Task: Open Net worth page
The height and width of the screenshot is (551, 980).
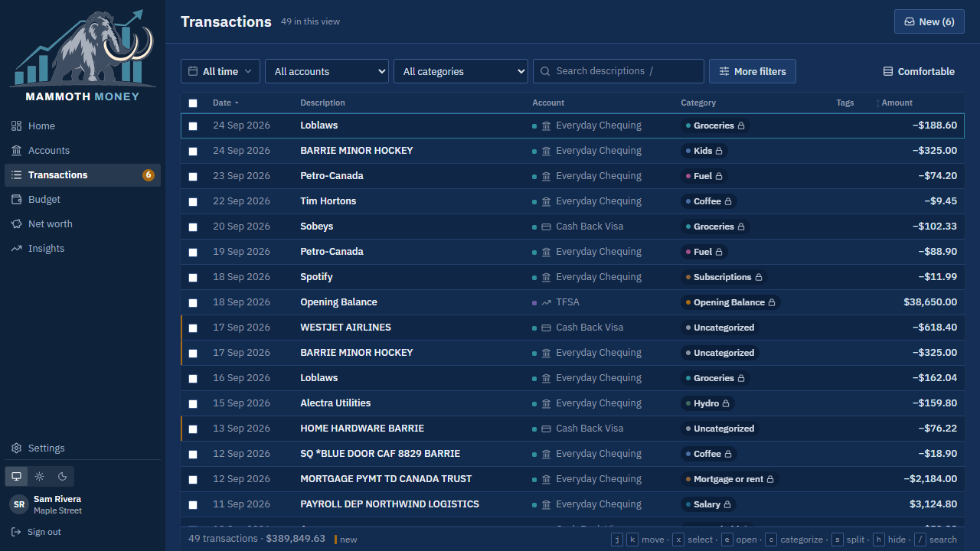Action: 83,224
